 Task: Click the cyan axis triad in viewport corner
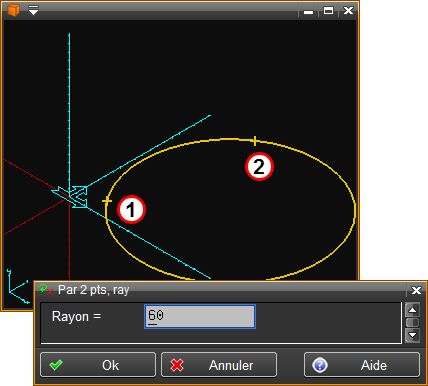pyautogui.click(x=17, y=287)
